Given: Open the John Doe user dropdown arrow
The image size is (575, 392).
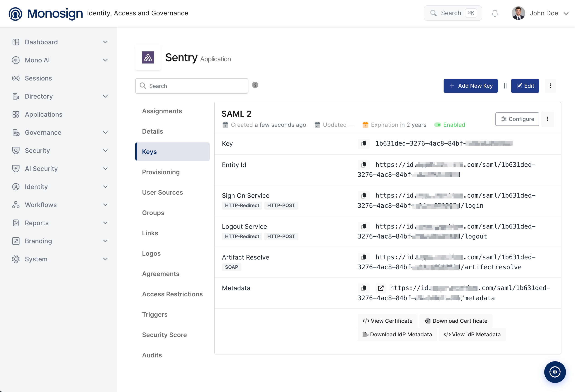Looking at the screenshot, I should click(x=566, y=13).
